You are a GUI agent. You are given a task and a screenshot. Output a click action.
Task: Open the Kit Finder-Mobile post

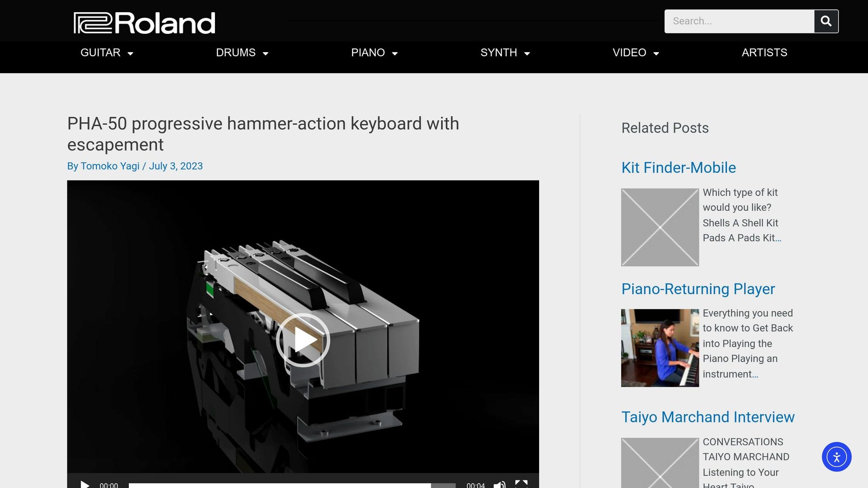pos(679,168)
